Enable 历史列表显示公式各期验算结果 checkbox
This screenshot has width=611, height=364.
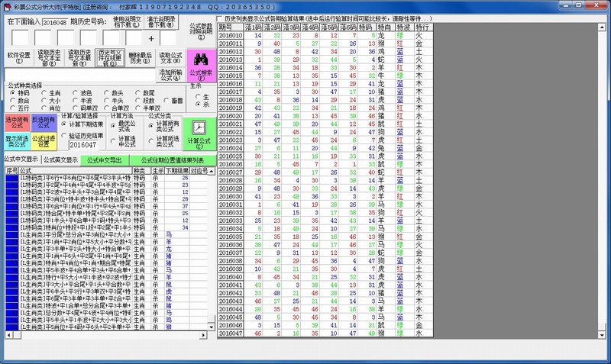[x=220, y=18]
